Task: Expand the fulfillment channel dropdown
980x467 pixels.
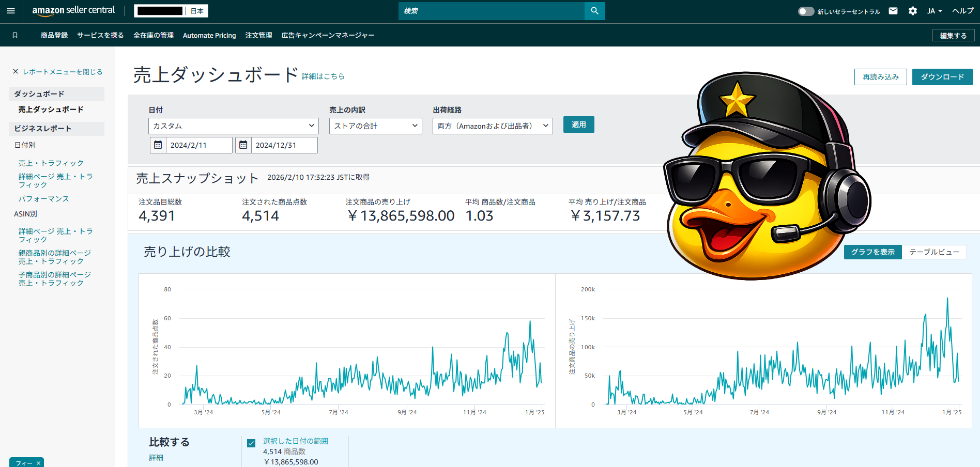Action: (x=493, y=126)
